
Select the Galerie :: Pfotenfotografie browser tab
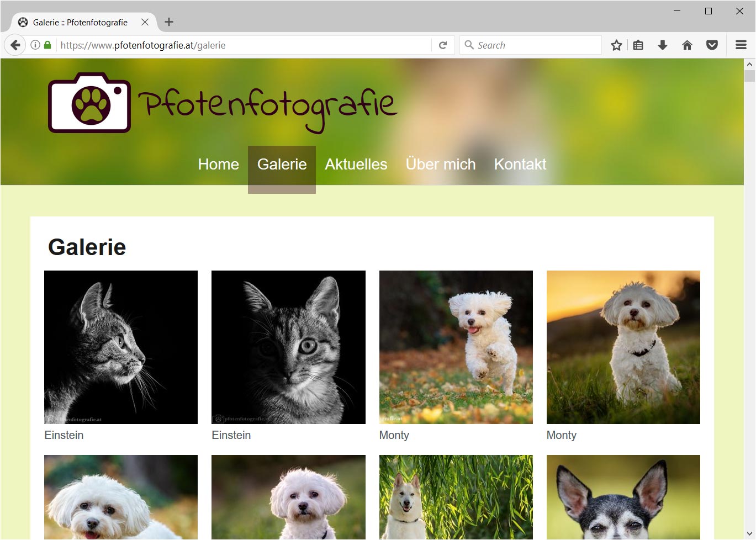pyautogui.click(x=83, y=22)
